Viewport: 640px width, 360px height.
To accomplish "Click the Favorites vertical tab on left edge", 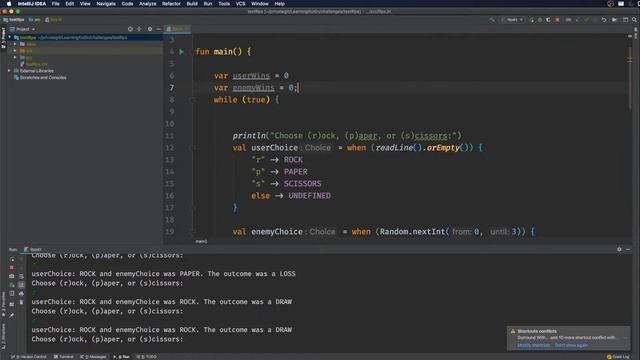I will [3, 304].
